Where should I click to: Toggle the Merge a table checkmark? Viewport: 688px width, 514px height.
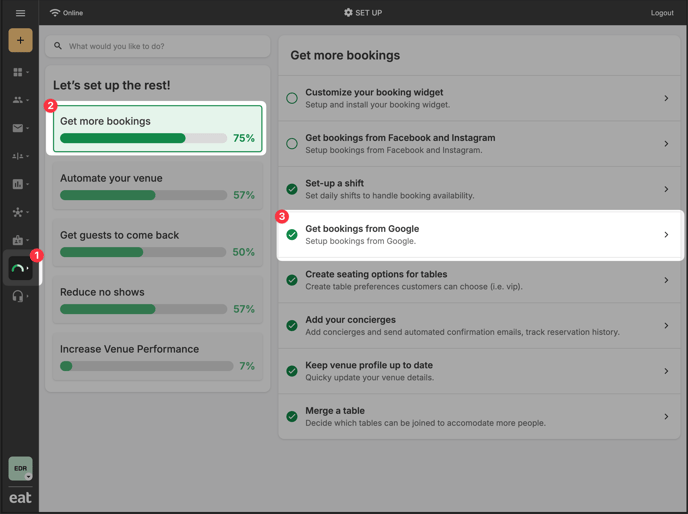tap(292, 417)
